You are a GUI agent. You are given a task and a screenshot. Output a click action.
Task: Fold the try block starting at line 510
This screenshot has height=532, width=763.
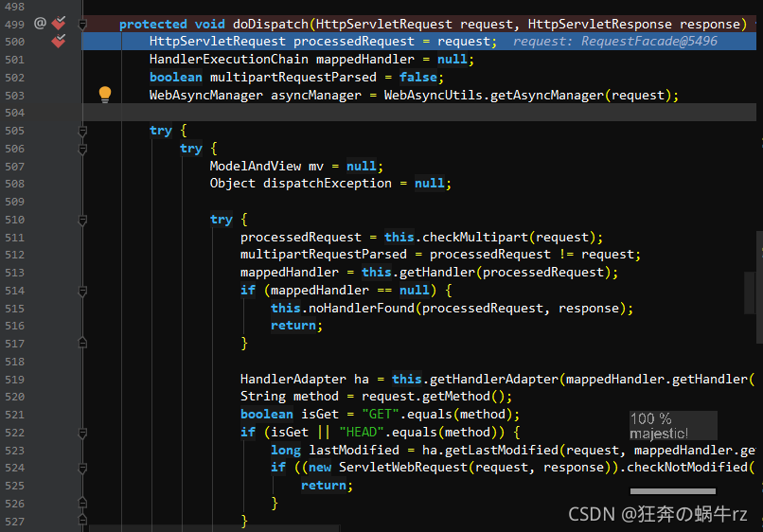coord(82,220)
